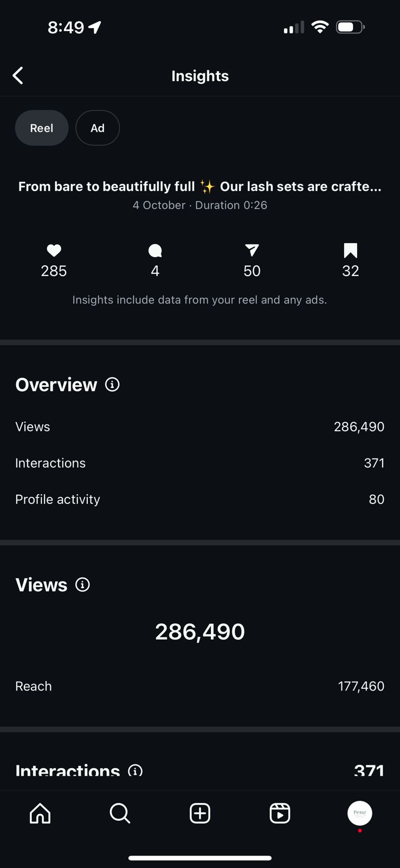Tap the saves bookmark icon
Screen dimensions: 400x868
pyautogui.click(x=351, y=251)
